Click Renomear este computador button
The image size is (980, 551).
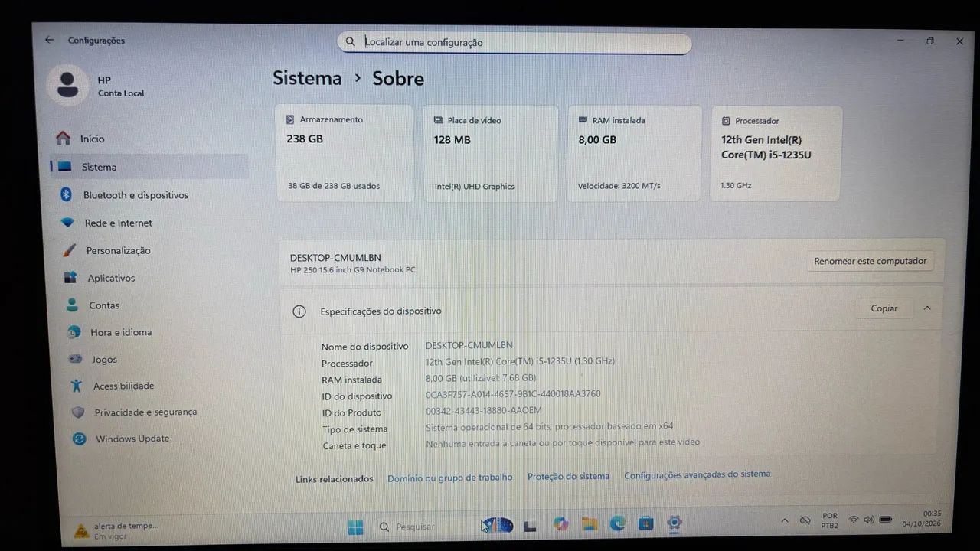click(870, 261)
